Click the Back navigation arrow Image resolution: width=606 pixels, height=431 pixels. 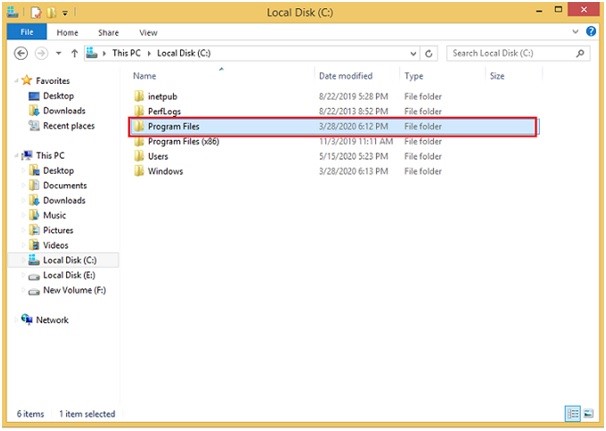click(x=21, y=53)
